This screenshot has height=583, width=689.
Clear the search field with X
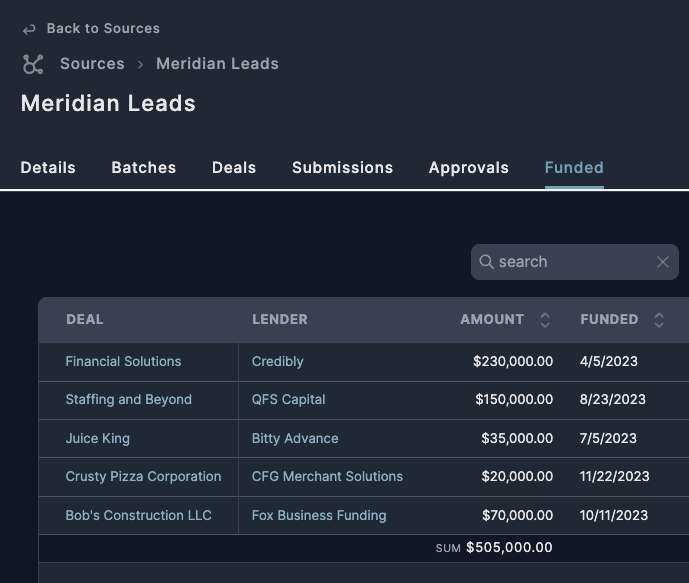point(662,262)
